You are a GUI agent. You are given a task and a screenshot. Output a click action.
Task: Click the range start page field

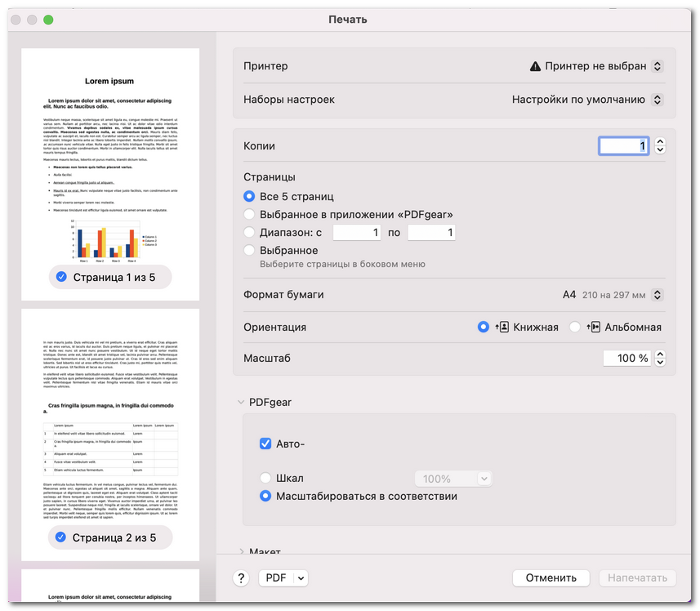coord(357,233)
